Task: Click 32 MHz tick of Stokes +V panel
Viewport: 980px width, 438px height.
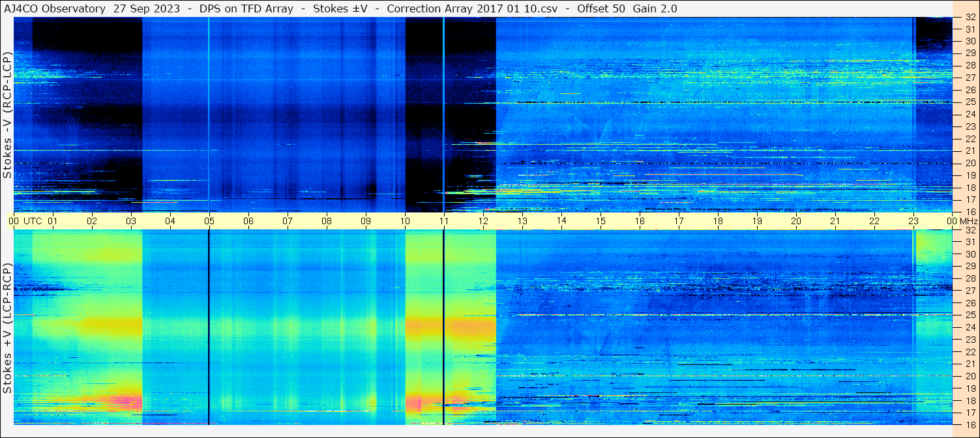Action: point(970,230)
